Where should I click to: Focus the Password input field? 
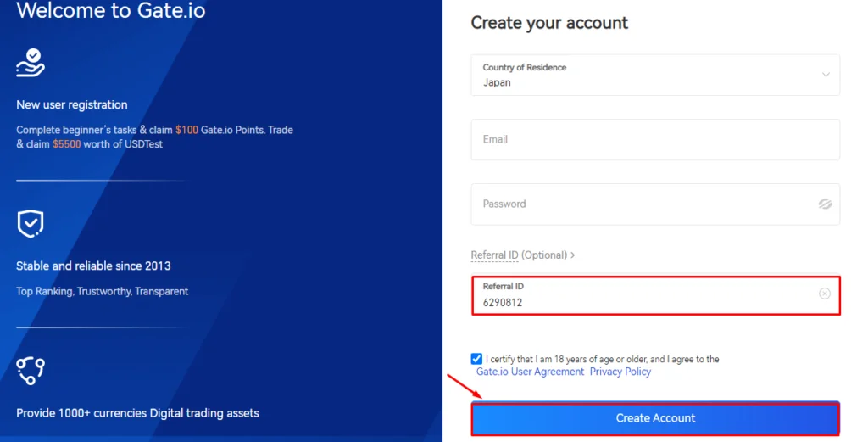[x=655, y=204]
